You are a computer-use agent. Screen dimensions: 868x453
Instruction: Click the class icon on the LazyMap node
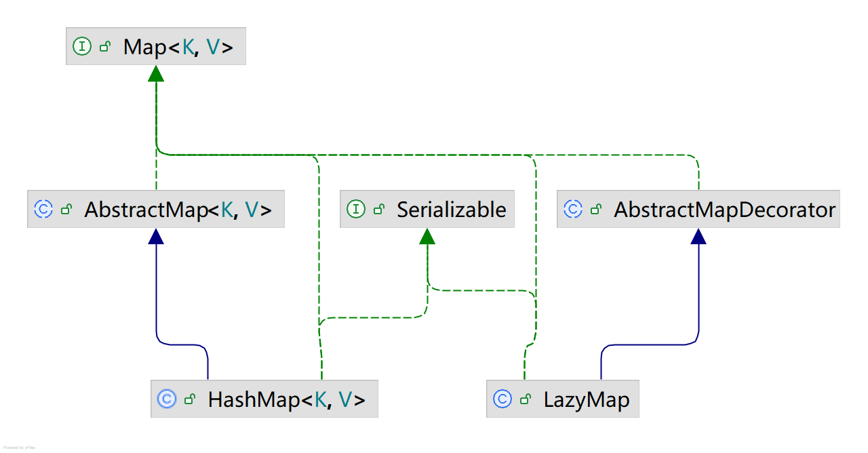(x=502, y=399)
